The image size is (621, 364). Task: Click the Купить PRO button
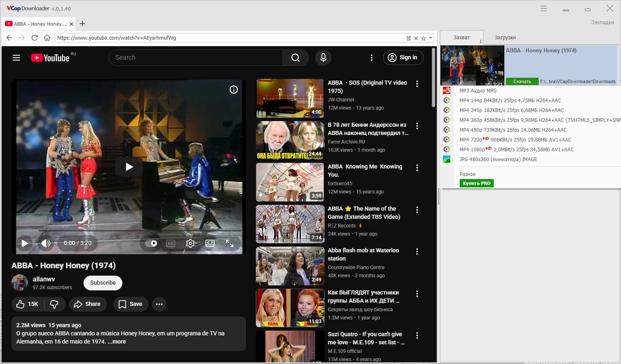coord(476,183)
